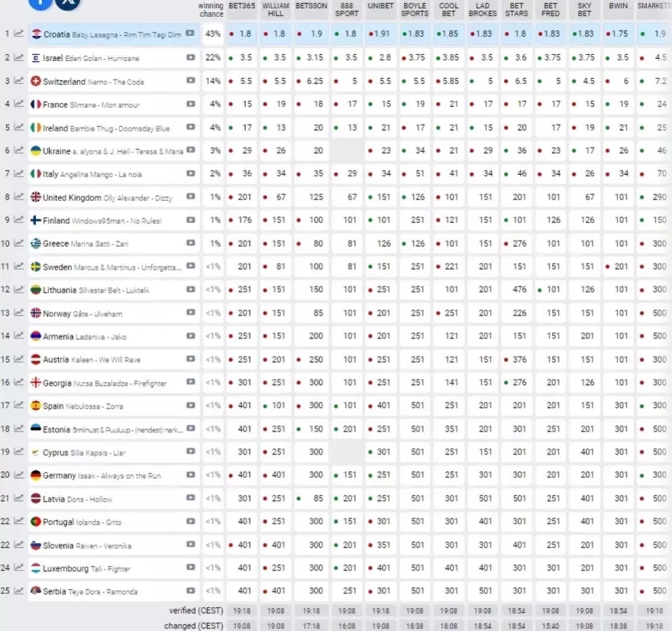Image resolution: width=672 pixels, height=631 pixels.
Task: Click the video icon on France's row
Action: (x=190, y=105)
